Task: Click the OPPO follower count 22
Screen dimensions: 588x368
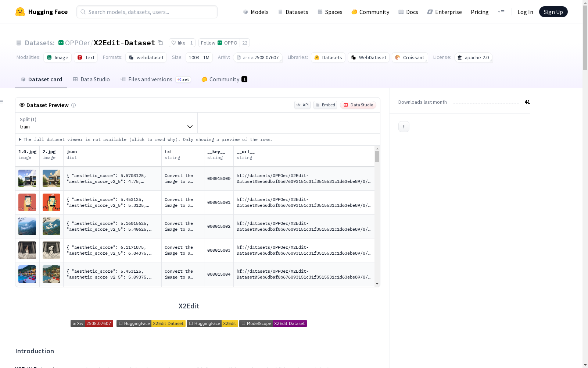Action: (x=245, y=43)
